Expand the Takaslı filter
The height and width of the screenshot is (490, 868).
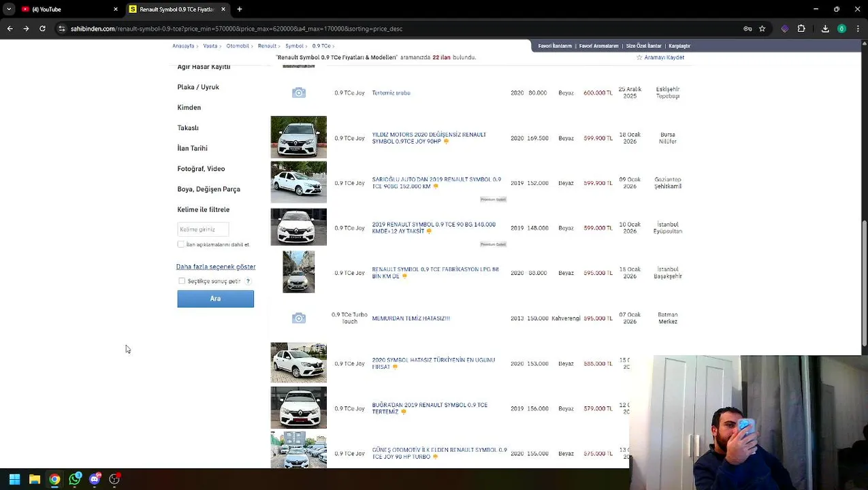[188, 128]
